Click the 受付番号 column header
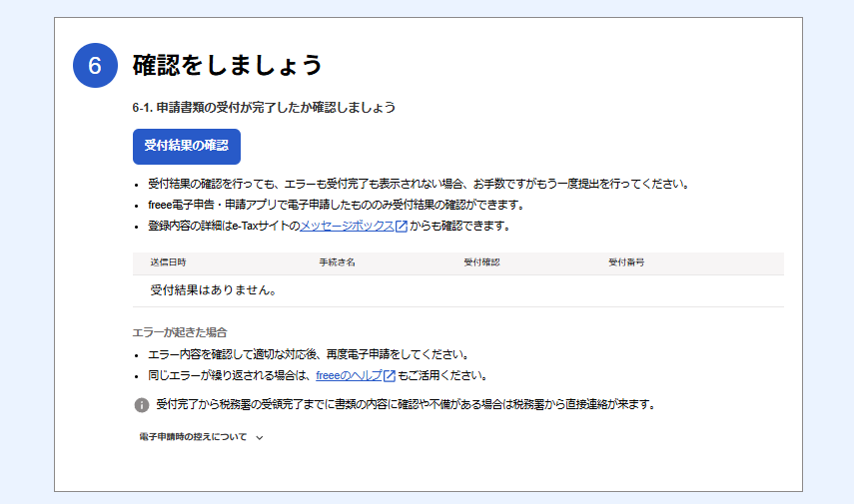The height and width of the screenshot is (504, 854). tap(626, 262)
